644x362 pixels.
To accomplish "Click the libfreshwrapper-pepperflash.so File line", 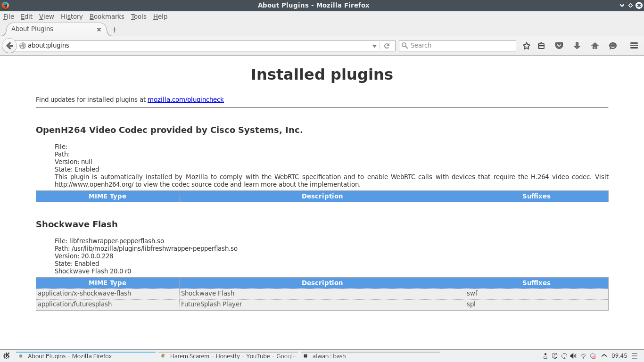I will pos(109,241).
